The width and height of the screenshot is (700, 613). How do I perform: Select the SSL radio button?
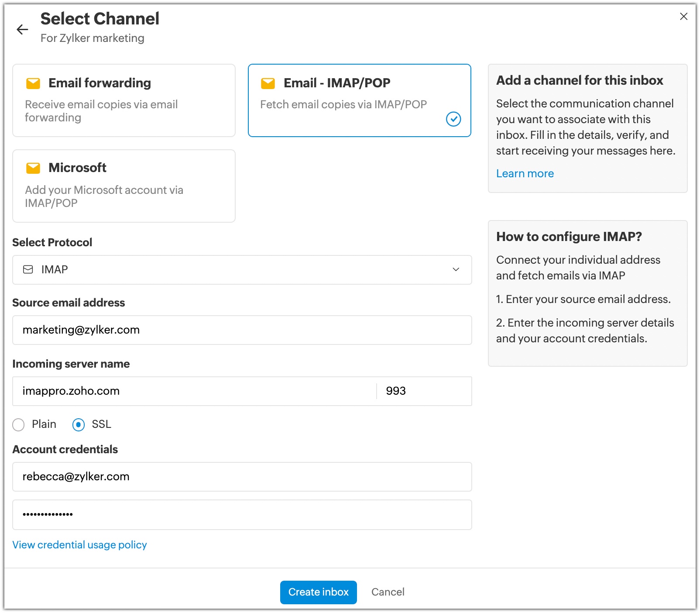tap(79, 424)
